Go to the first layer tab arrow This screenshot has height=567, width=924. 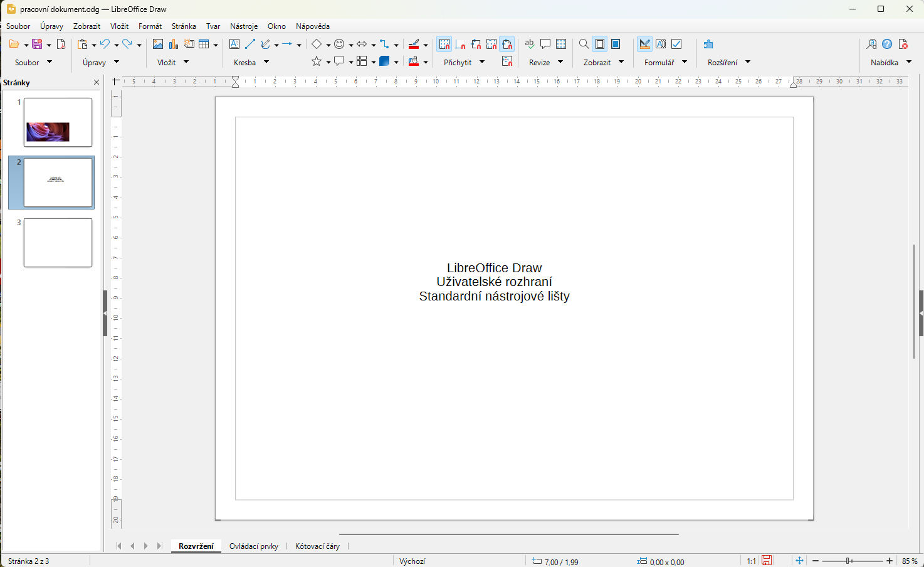click(x=118, y=546)
